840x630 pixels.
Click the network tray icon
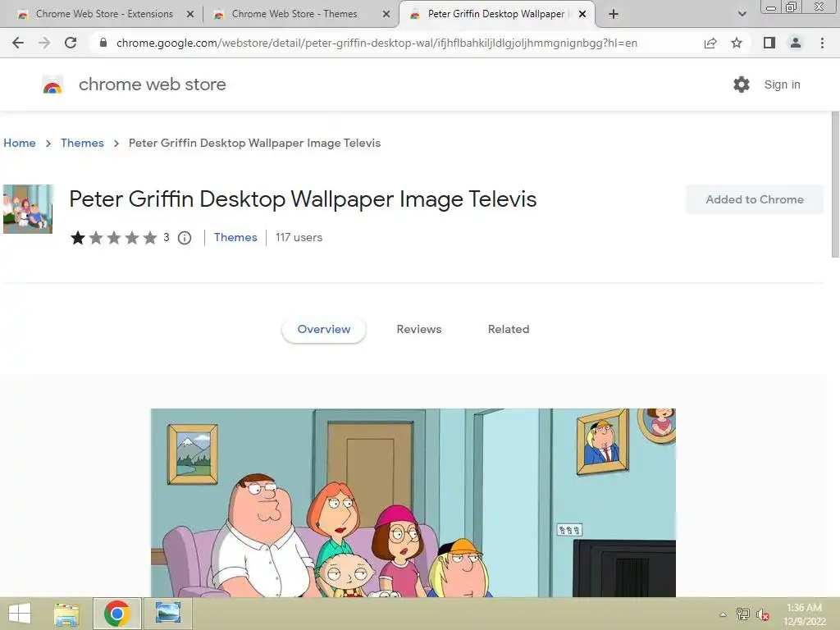click(x=743, y=614)
